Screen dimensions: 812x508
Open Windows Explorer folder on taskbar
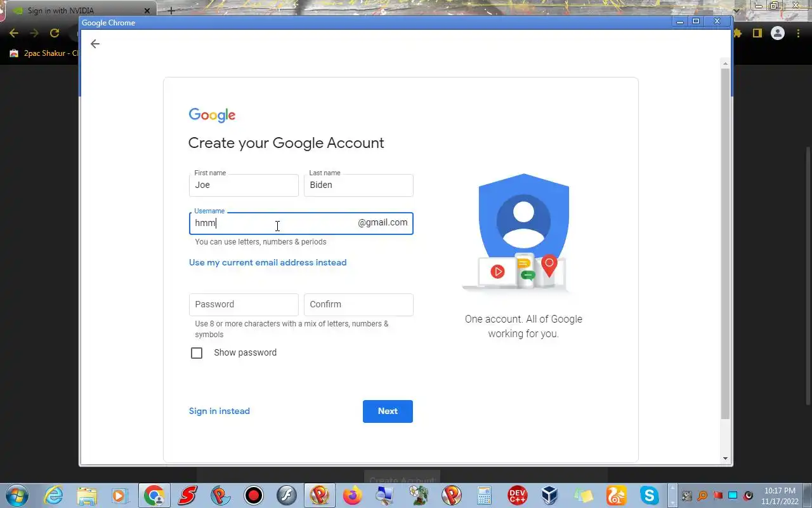click(x=87, y=495)
